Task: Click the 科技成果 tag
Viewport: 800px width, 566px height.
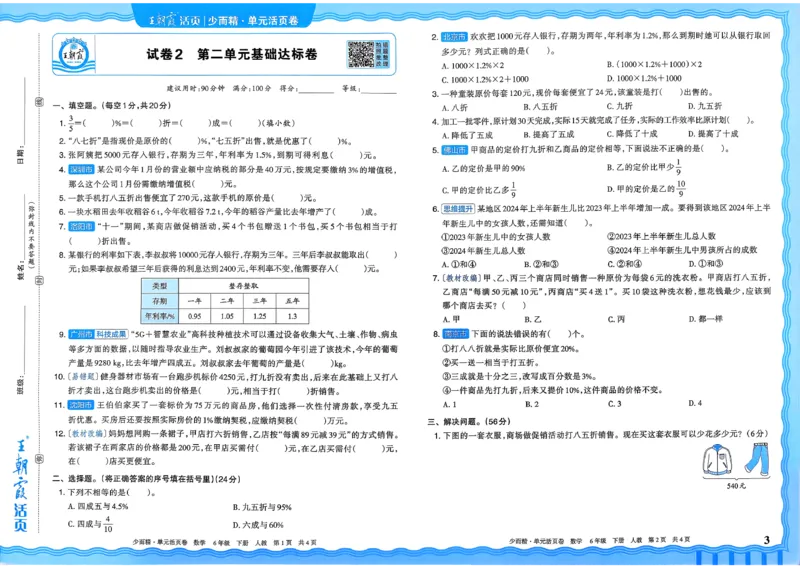Action: click(x=111, y=334)
